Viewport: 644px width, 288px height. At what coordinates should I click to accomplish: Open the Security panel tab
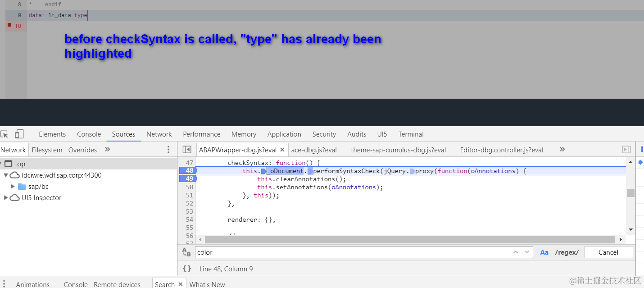[324, 134]
